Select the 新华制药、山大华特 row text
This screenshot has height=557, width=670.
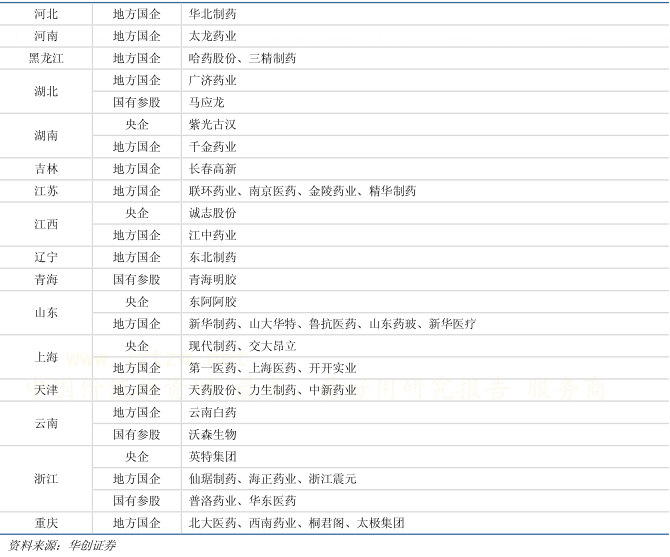click(x=332, y=324)
